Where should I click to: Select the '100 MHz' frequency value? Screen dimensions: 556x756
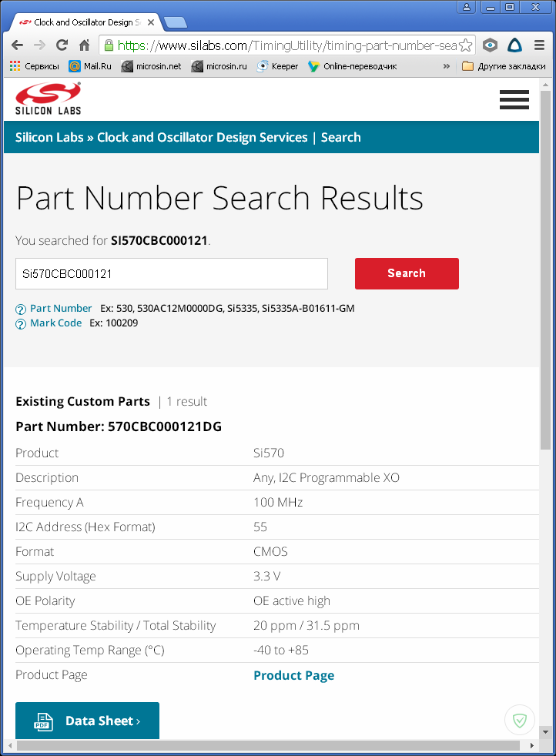(x=278, y=503)
